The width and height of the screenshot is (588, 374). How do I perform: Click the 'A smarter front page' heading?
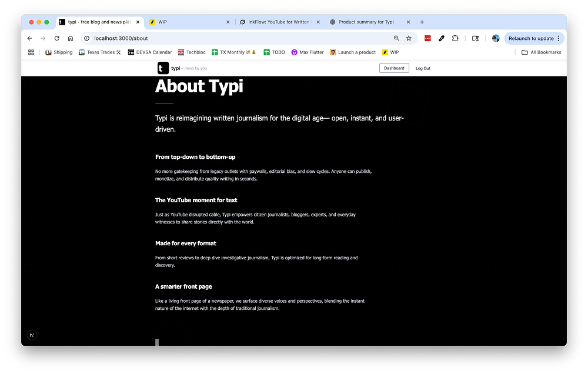pos(183,286)
